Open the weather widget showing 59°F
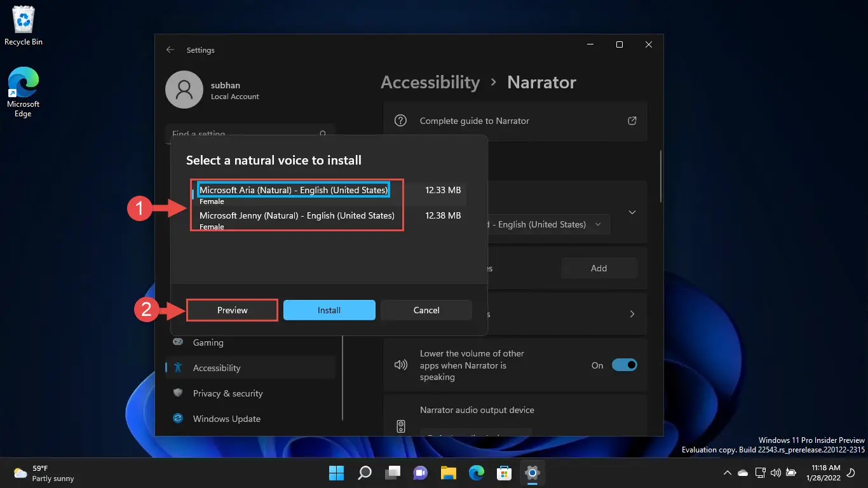 [x=44, y=473]
